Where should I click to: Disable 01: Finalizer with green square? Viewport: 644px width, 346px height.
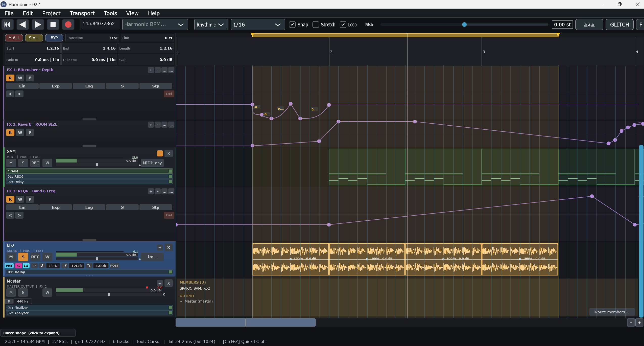[x=170, y=308]
